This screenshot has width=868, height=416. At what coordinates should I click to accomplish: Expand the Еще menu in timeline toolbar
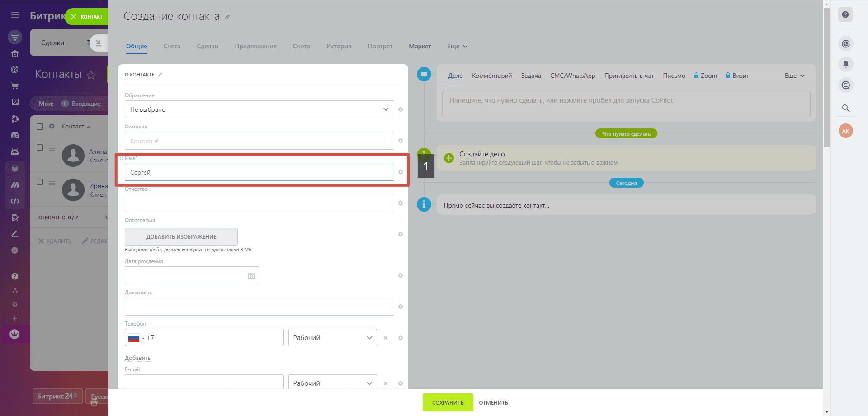pos(795,76)
